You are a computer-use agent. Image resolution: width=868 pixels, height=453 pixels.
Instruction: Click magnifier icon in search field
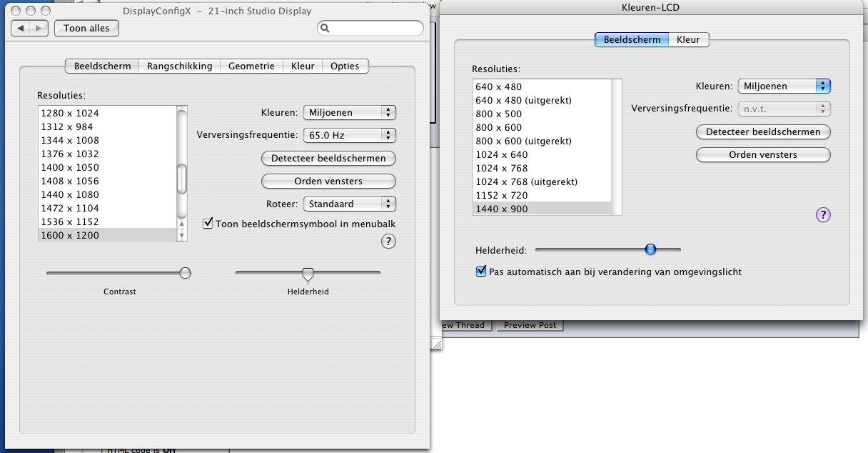click(325, 29)
